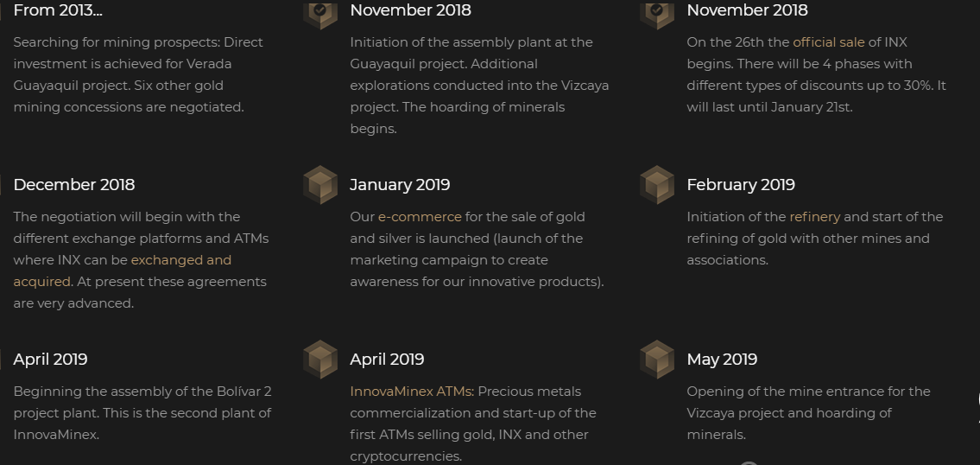
Task: Click the checked cube icon beside the Guayaquil assembly plant milestone
Action: click(320, 12)
